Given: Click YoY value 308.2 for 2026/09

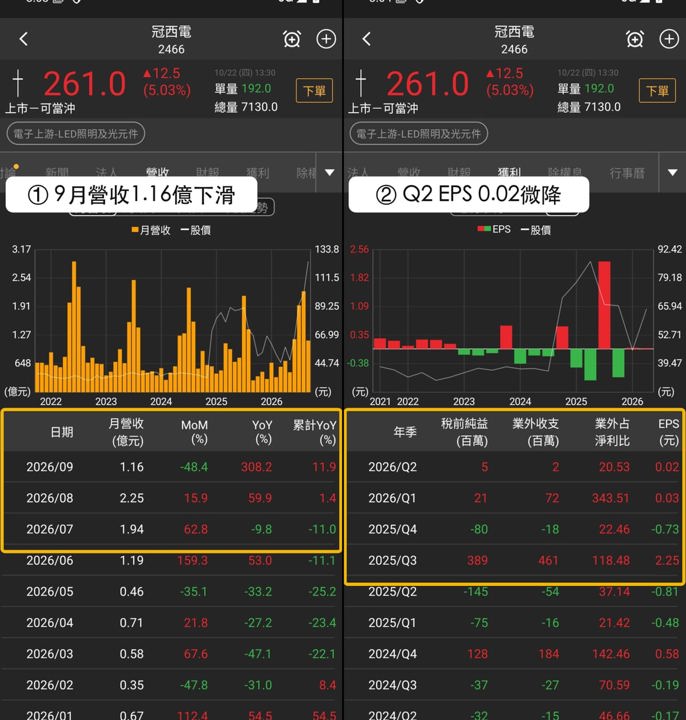Looking at the screenshot, I should point(256,467).
